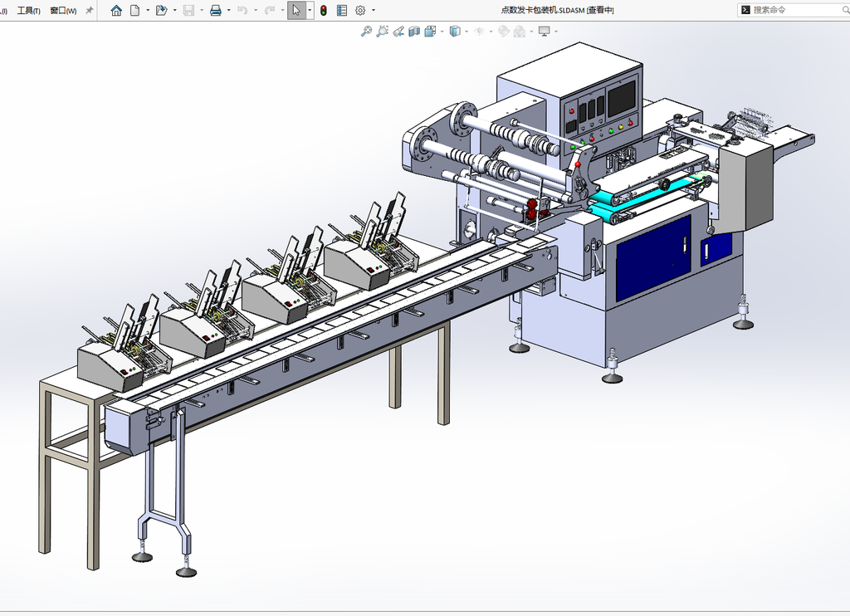Open the search command type icon
Screen dimensions: 850x616
tap(746, 10)
